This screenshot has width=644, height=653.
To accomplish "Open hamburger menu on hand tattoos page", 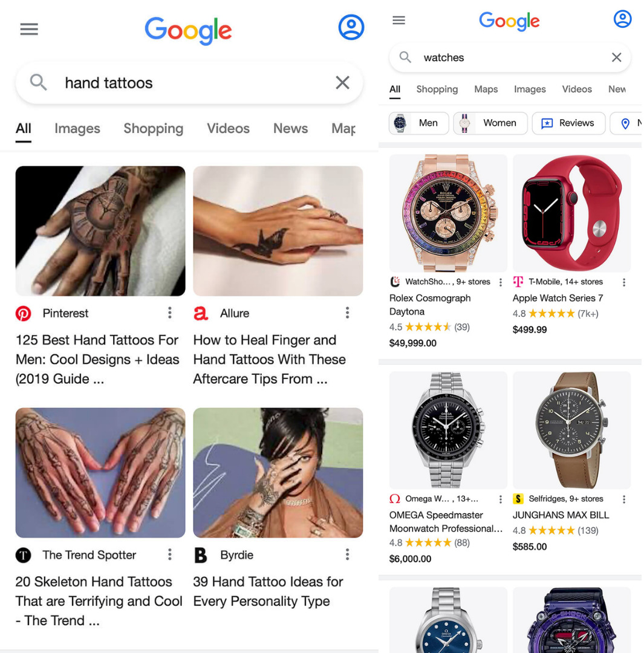I will (29, 29).
